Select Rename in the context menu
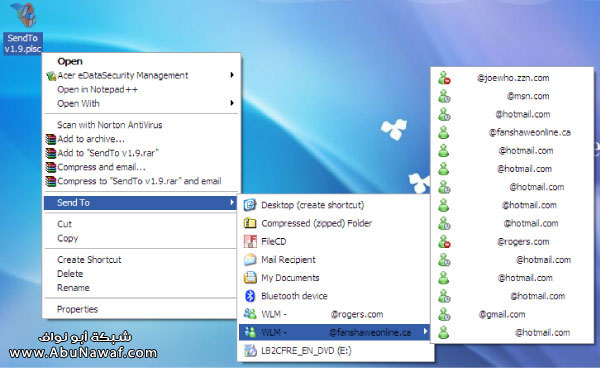600x368 pixels. (73, 288)
